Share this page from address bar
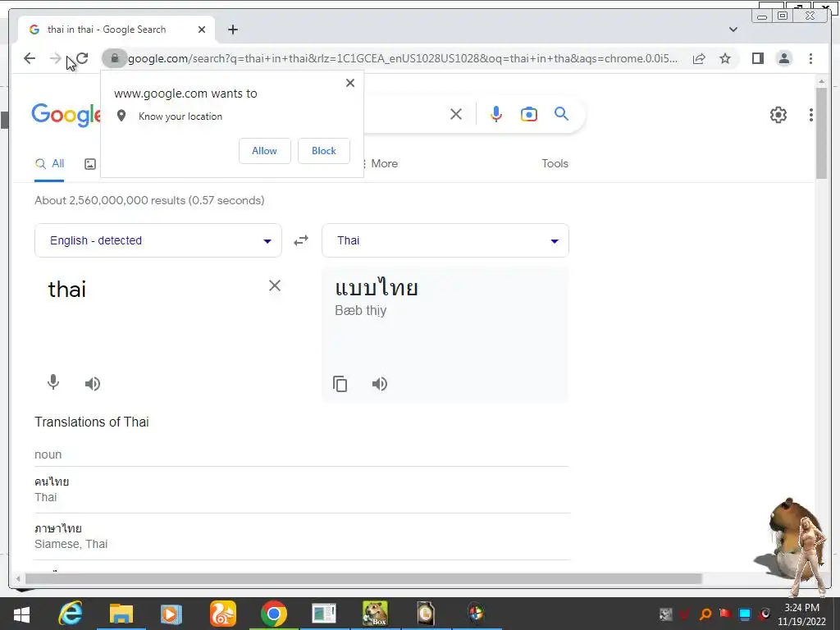840x630 pixels. [699, 58]
